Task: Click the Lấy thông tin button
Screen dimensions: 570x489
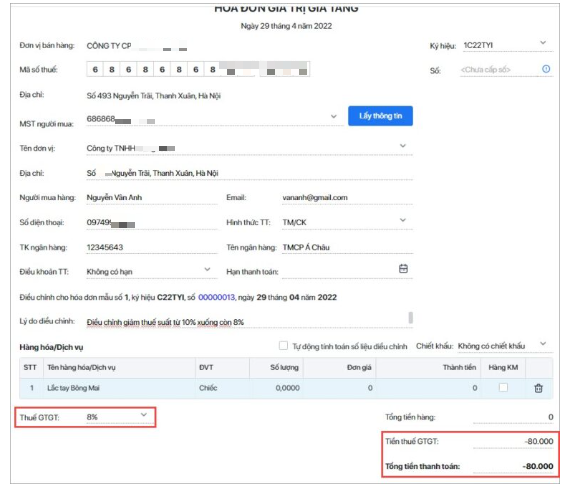Action: (380, 116)
